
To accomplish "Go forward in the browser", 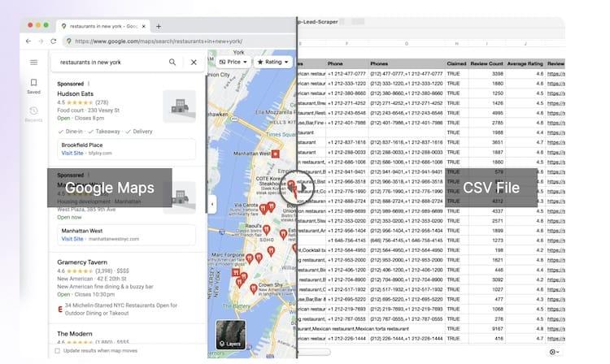I will (41, 41).
